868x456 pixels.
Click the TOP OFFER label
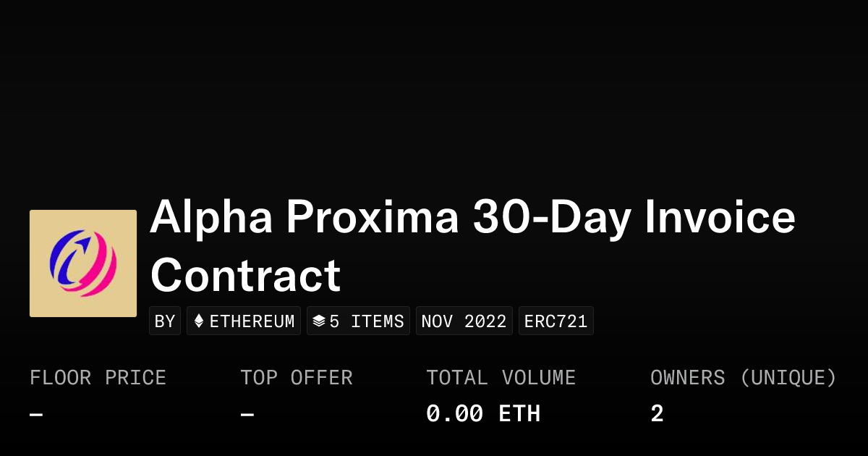click(297, 378)
